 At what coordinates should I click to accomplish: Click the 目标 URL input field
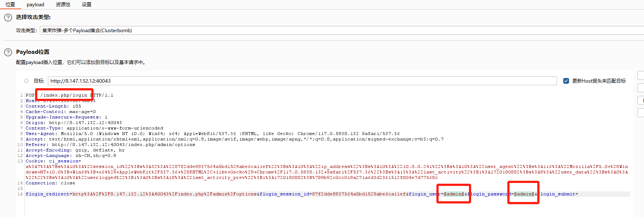(x=302, y=81)
